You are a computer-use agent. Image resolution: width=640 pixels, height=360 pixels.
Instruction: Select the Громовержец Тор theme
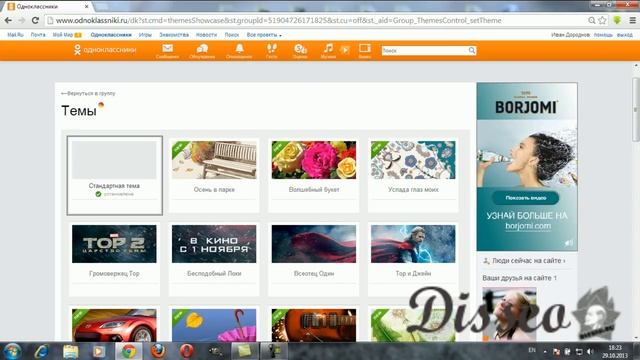coord(114,259)
